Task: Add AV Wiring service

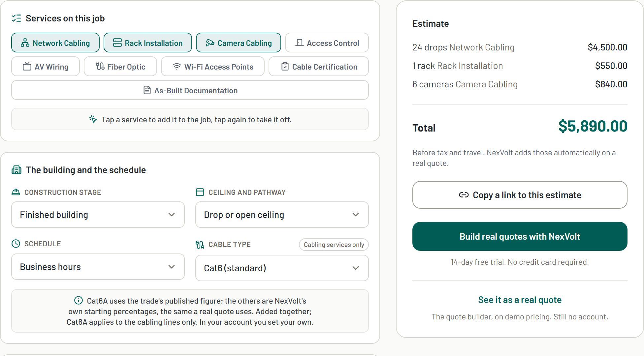Action: tap(46, 66)
